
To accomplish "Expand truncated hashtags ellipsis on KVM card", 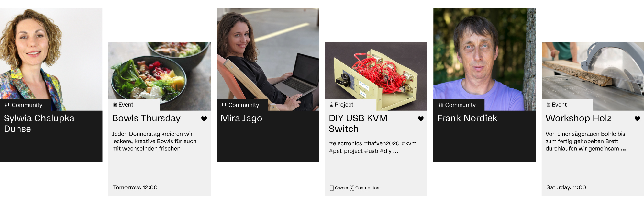I will 396,152.
